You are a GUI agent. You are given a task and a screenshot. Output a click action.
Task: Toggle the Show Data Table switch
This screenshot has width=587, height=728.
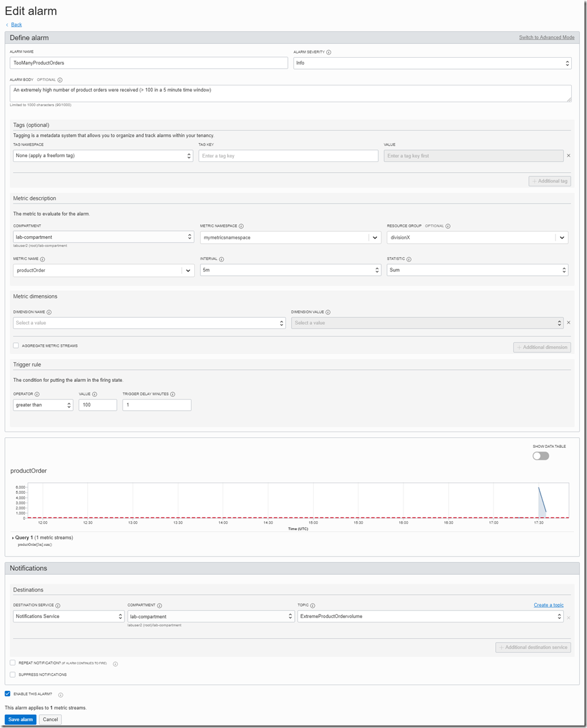(539, 455)
